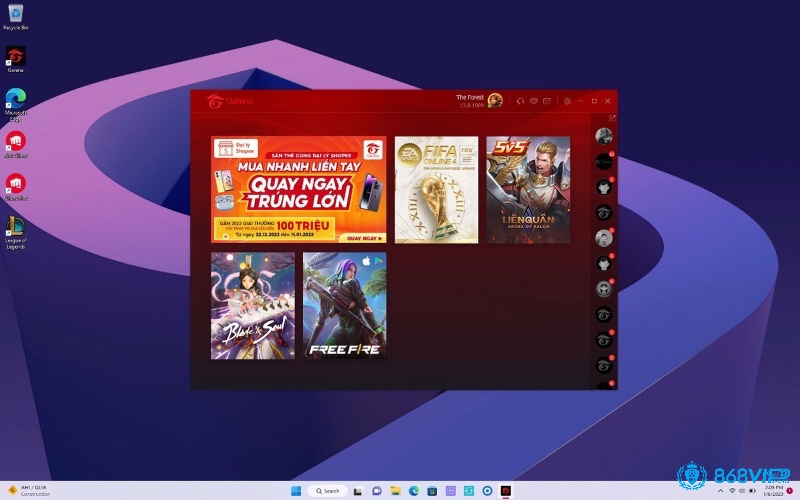Viewport: 800px width, 500px height.
Task: Open the FIFA Online 4 game tile
Action: [x=436, y=189]
